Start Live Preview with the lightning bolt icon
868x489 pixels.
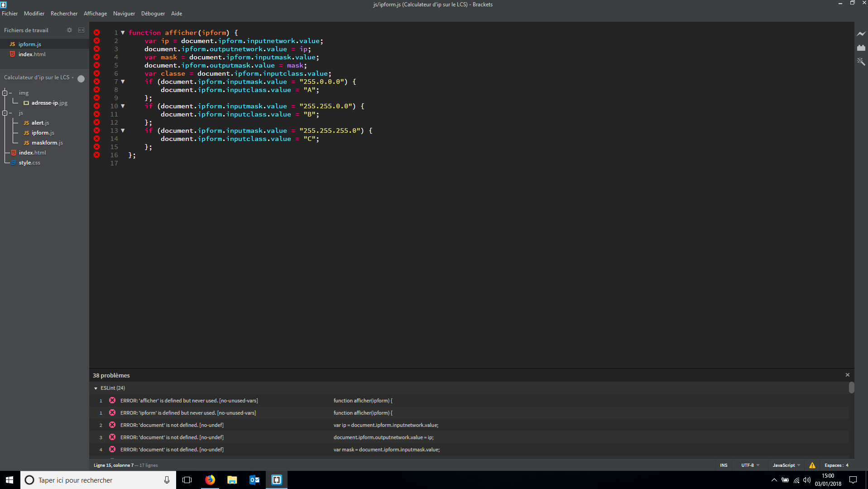(861, 34)
